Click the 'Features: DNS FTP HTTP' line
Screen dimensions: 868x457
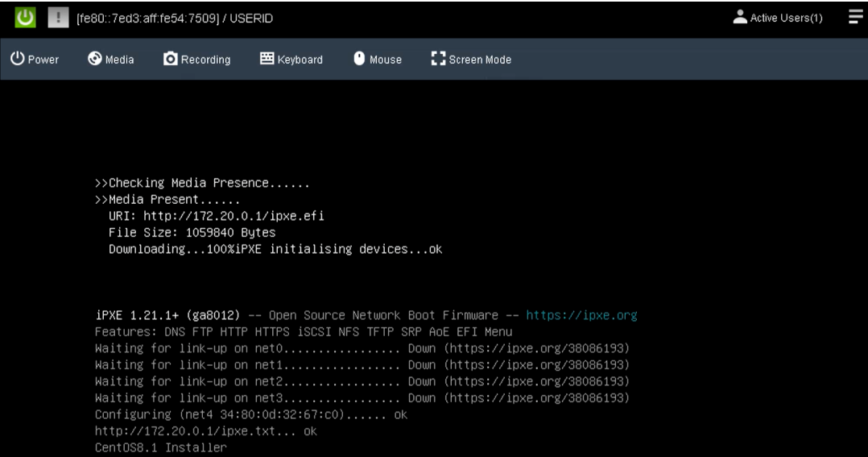click(x=304, y=332)
